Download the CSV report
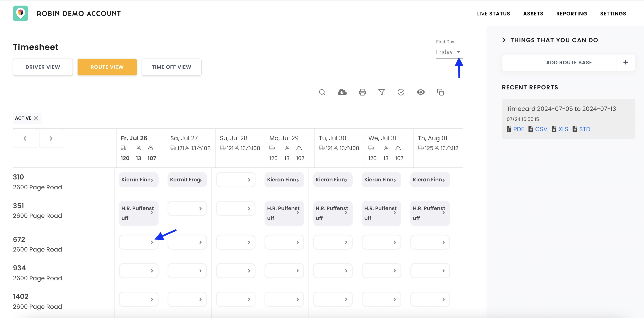This screenshot has height=318, width=644. [538, 129]
